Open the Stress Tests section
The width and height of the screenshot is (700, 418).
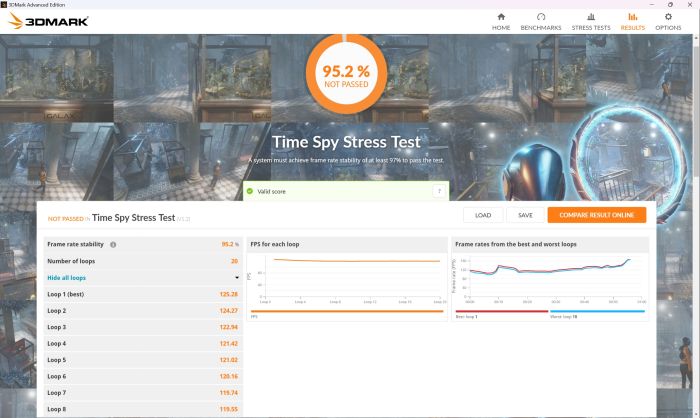tap(591, 21)
